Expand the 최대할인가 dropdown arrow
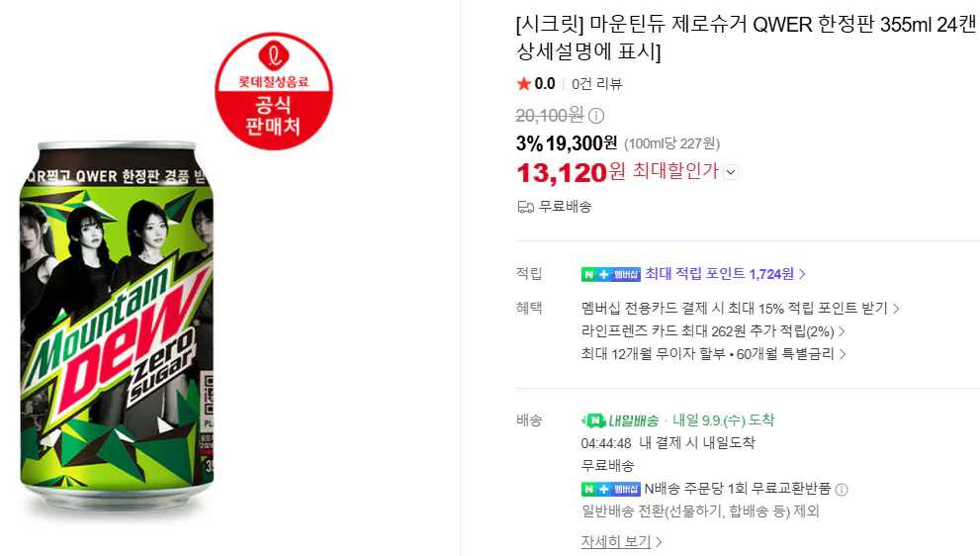This screenshot has width=980, height=556. point(731,172)
